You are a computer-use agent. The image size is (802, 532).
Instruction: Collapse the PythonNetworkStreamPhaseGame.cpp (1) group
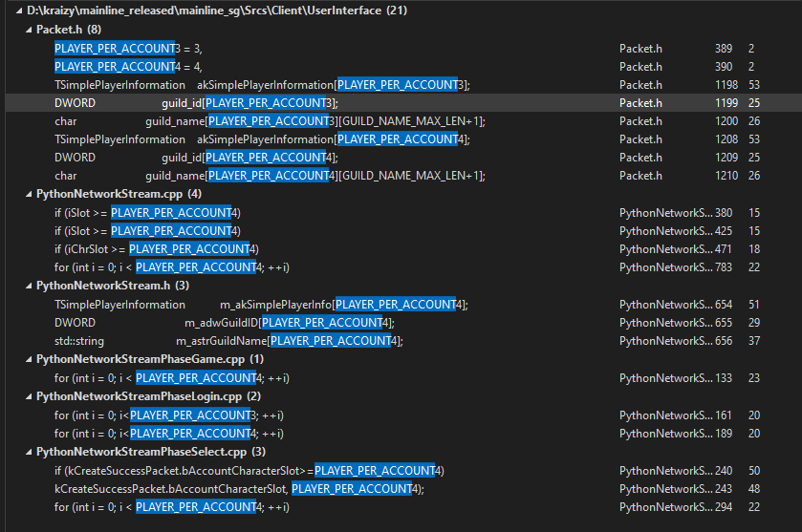pos(29,359)
